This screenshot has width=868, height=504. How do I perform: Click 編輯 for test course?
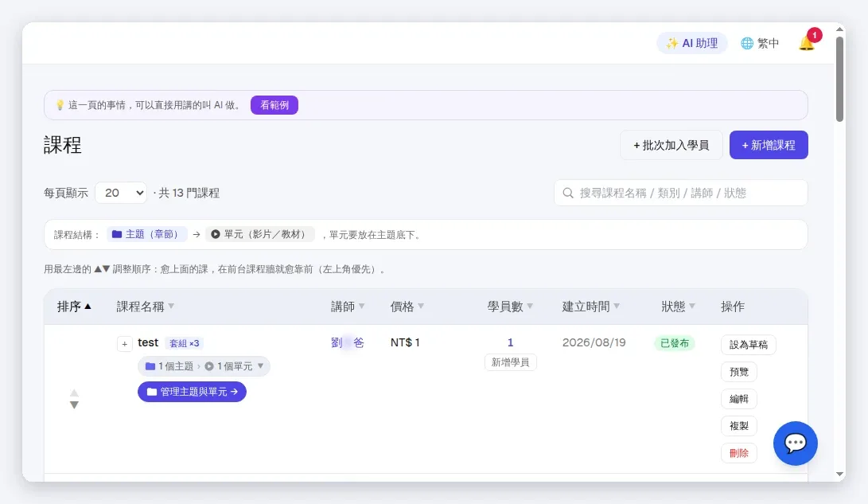pos(739,399)
